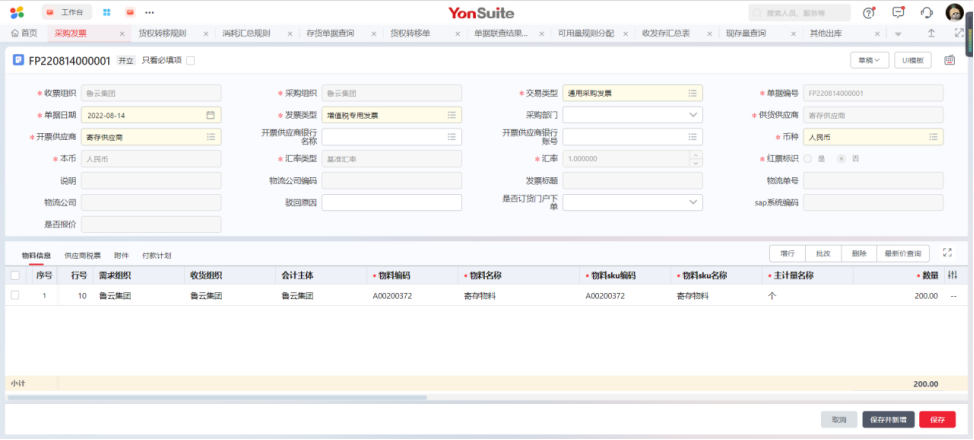Click the 取消 button
The width and height of the screenshot is (974, 440).
pos(838,420)
